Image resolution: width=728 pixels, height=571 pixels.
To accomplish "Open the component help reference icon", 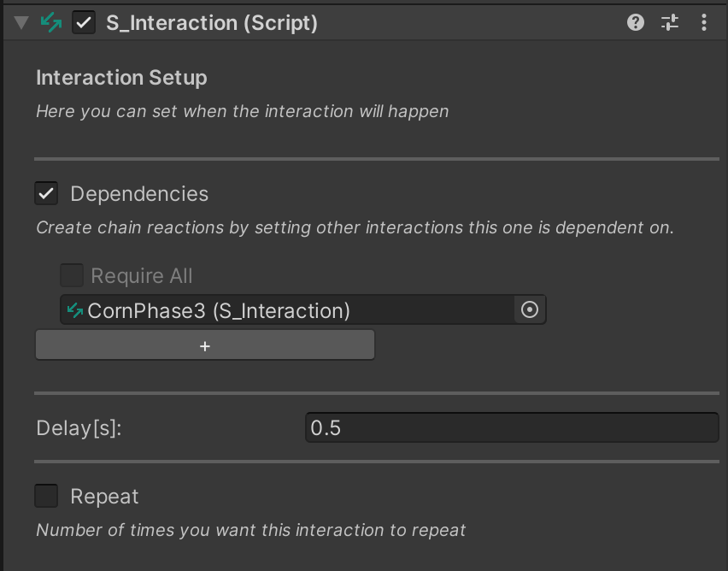I will [635, 23].
